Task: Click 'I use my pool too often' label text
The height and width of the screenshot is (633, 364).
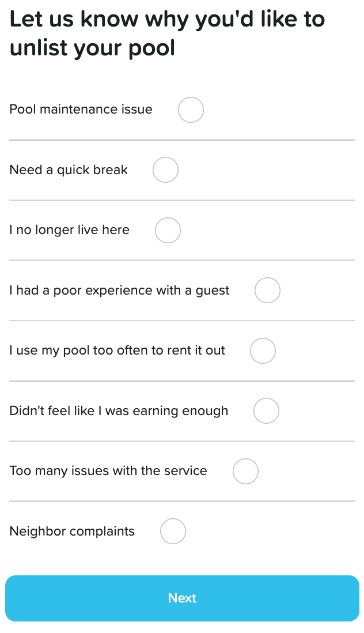Action: (x=117, y=351)
